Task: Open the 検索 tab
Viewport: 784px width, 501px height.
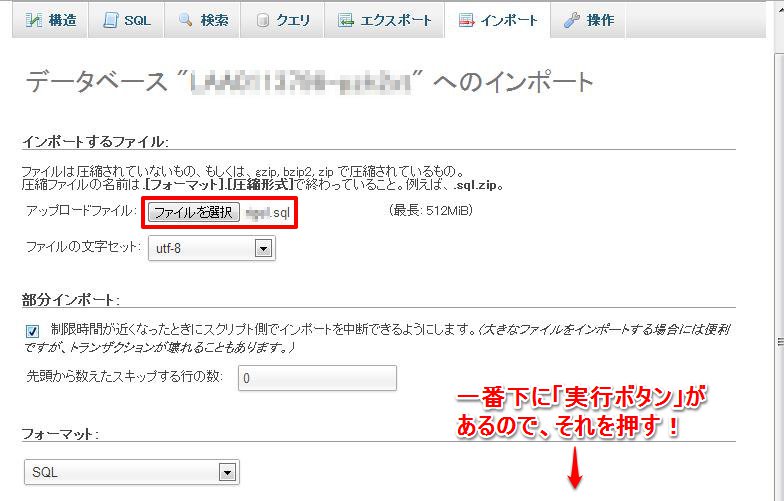Action: pos(202,20)
